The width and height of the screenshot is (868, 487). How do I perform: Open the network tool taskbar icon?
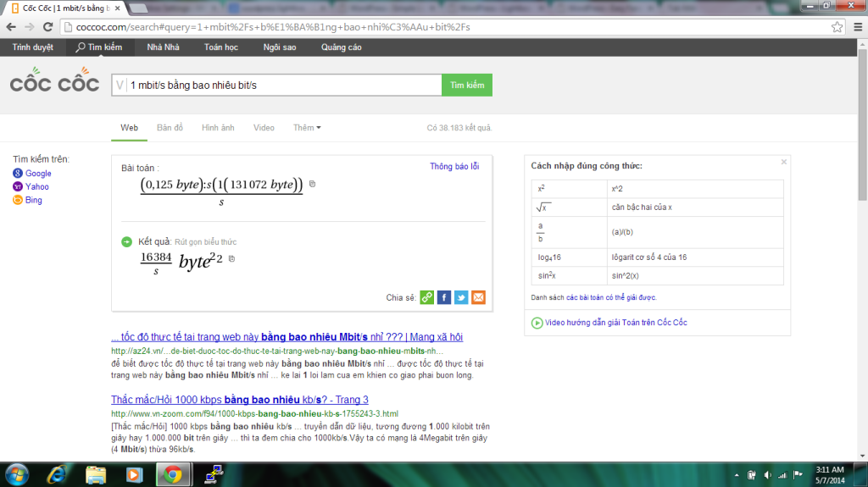[214, 475]
